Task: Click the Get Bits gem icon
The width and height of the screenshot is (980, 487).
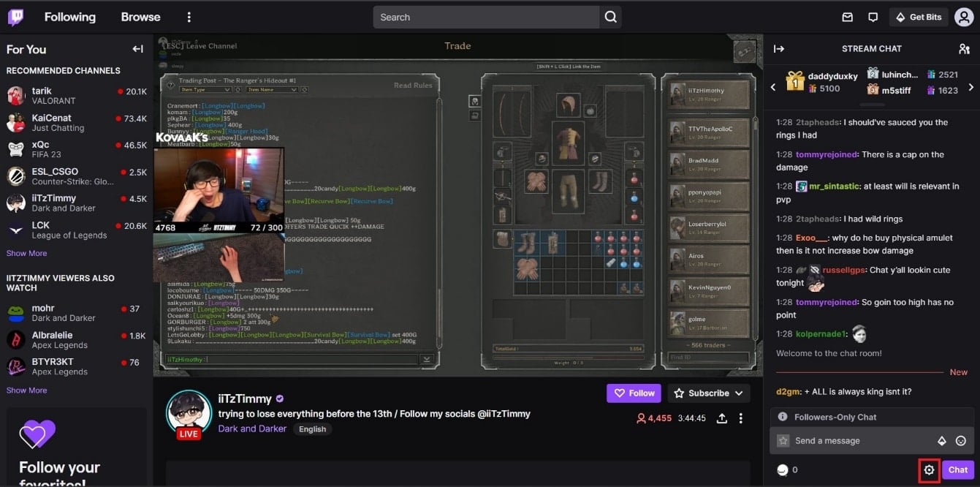Action: click(901, 16)
